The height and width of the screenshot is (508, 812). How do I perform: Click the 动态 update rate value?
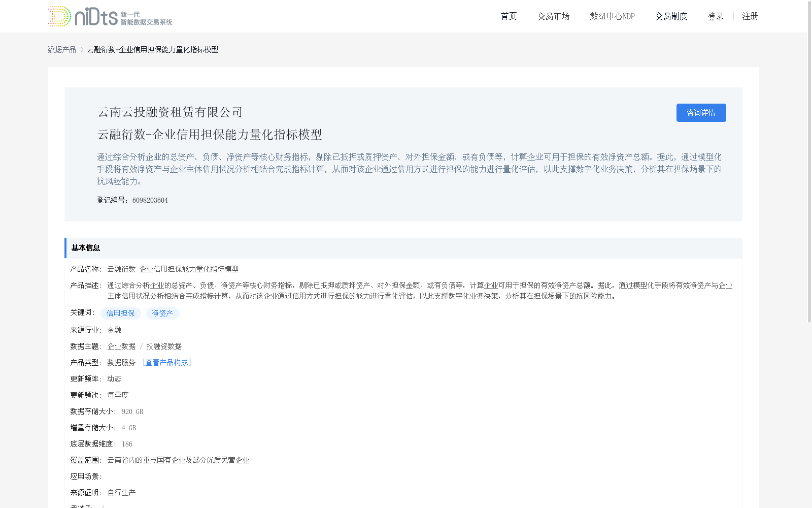[114, 379]
